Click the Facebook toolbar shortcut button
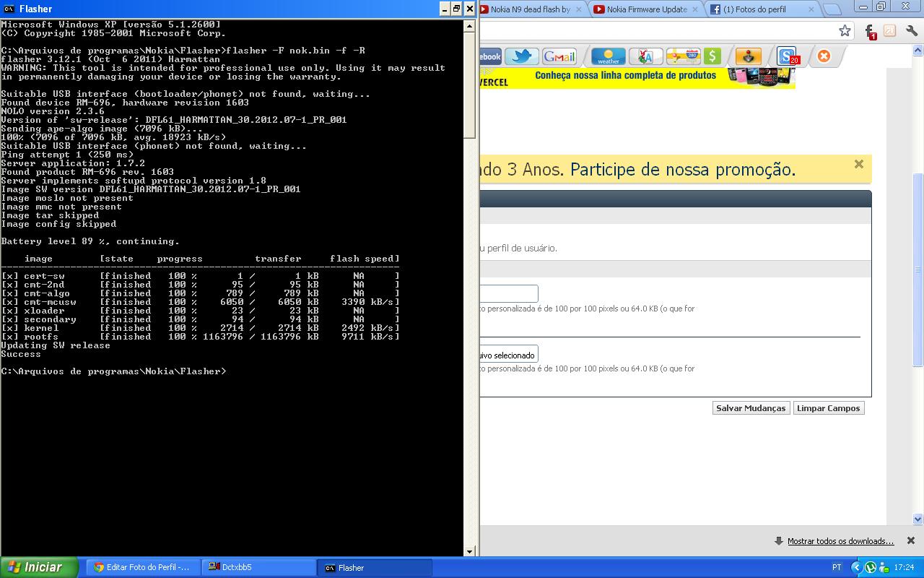 (x=490, y=56)
